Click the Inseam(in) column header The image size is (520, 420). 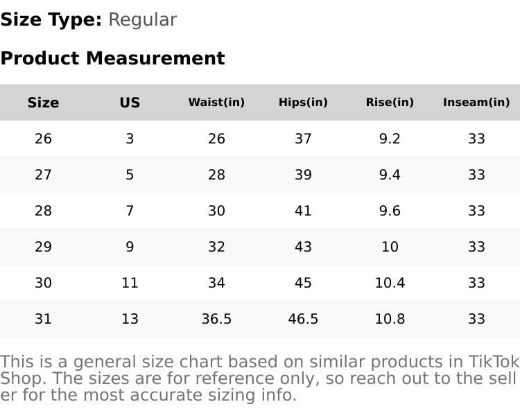476,103
